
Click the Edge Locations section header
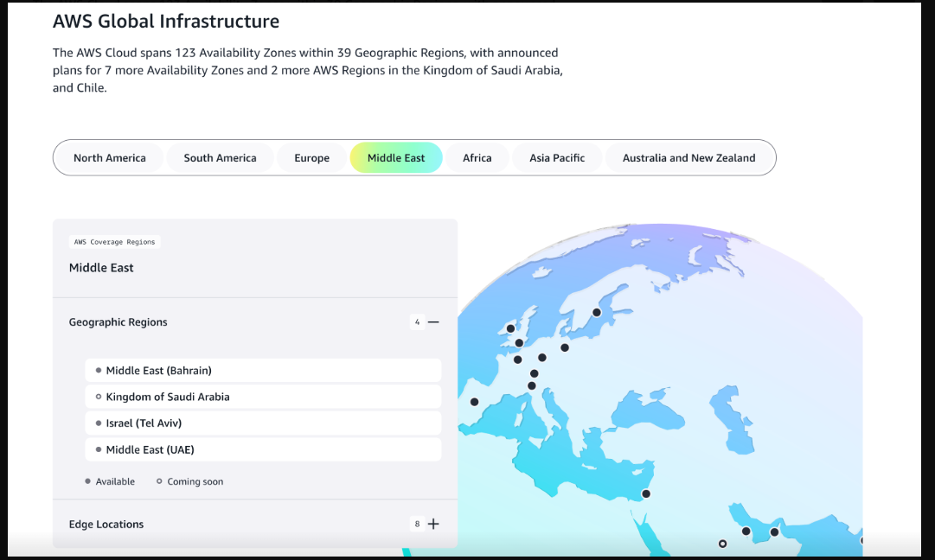tap(106, 525)
